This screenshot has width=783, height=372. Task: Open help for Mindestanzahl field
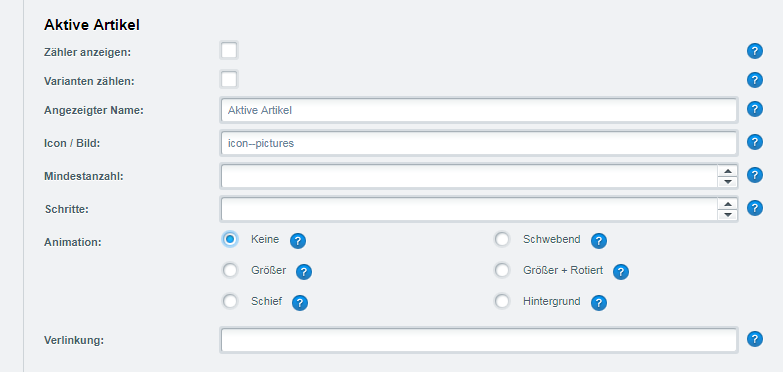[x=755, y=175]
